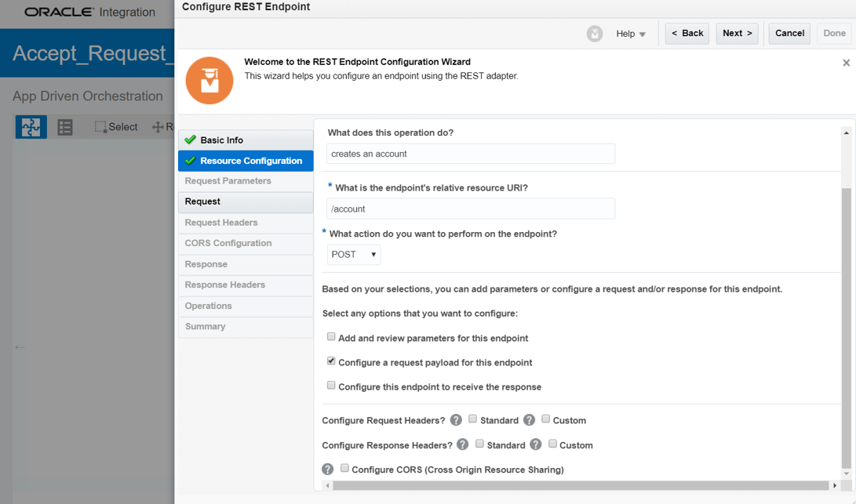Click the Next button
This screenshot has height=504, width=856.
click(737, 34)
